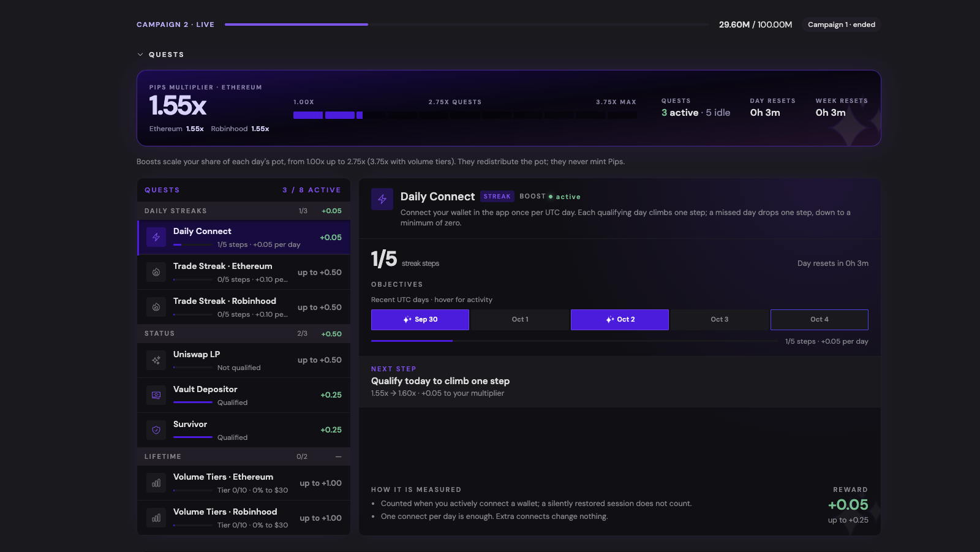
Task: Click the Week Resets 0h 3m stat
Action: click(842, 108)
